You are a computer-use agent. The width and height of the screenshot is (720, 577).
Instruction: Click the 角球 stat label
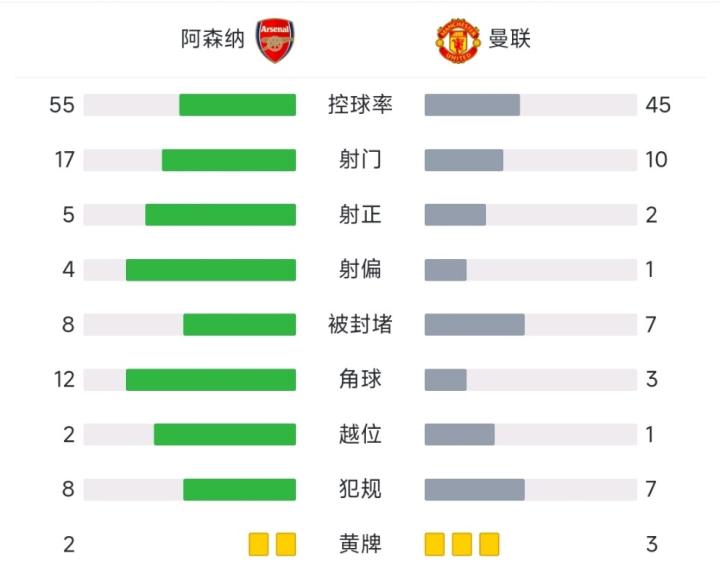pyautogui.click(x=360, y=380)
